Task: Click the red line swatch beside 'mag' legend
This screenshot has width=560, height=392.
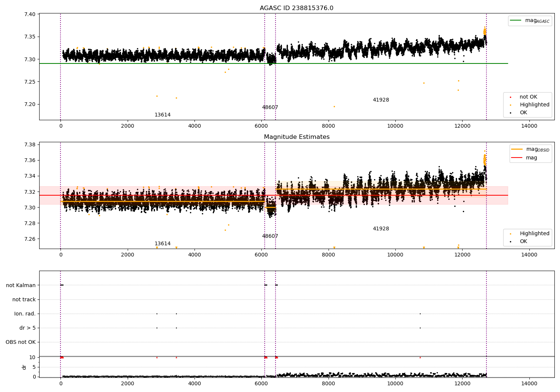Action: [517, 158]
